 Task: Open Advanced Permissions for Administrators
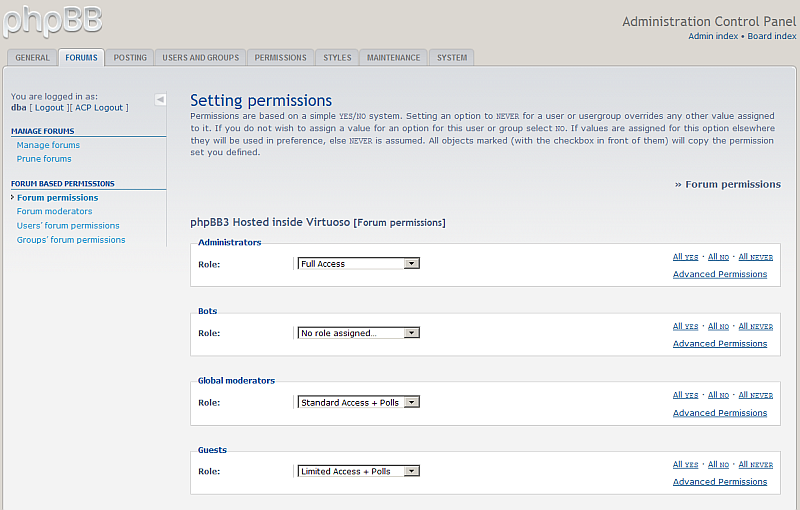pyautogui.click(x=719, y=274)
